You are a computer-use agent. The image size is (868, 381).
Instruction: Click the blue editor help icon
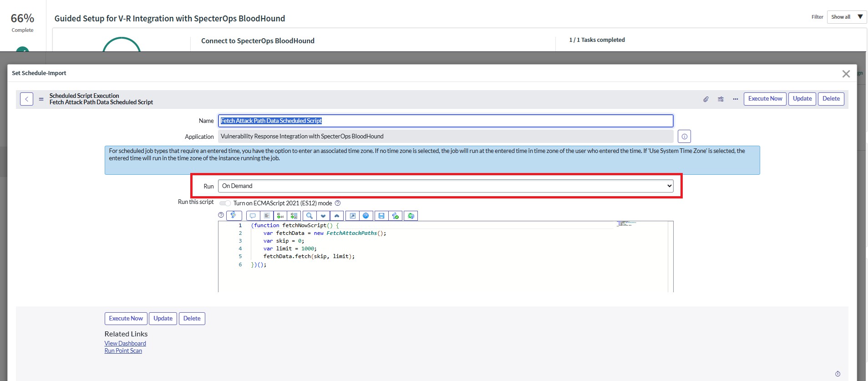pos(366,216)
